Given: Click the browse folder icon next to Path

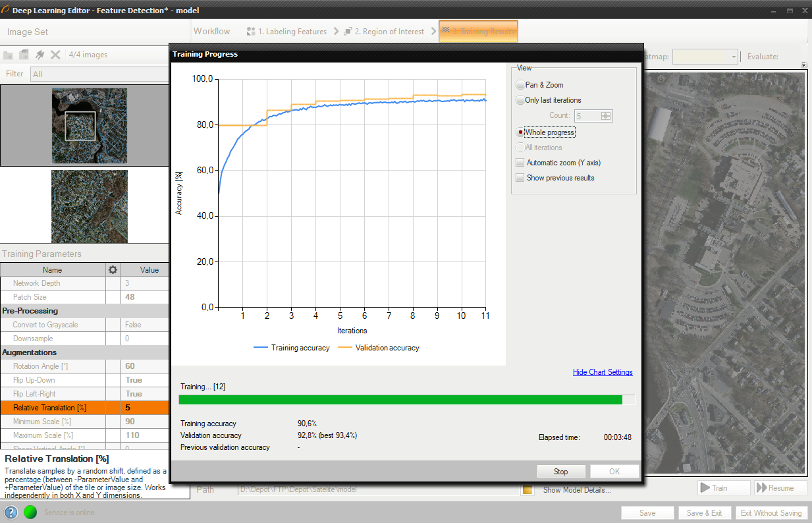Looking at the screenshot, I should click(527, 489).
